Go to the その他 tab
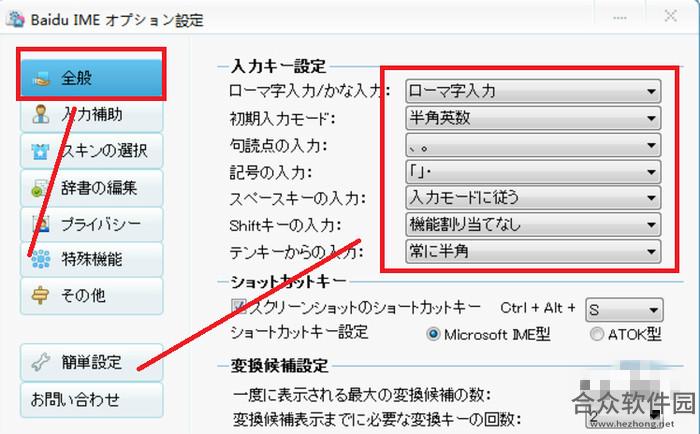The image size is (700, 434). pos(92,295)
